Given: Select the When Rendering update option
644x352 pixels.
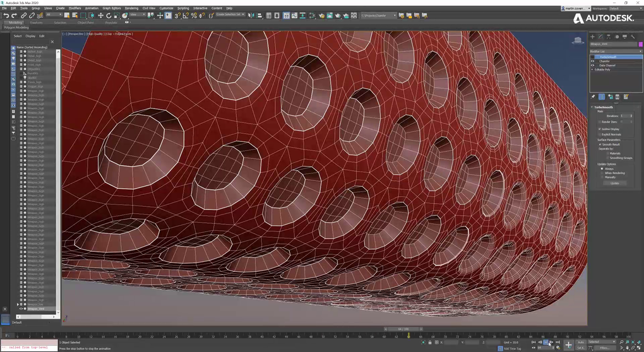Looking at the screenshot, I should pos(603,173).
